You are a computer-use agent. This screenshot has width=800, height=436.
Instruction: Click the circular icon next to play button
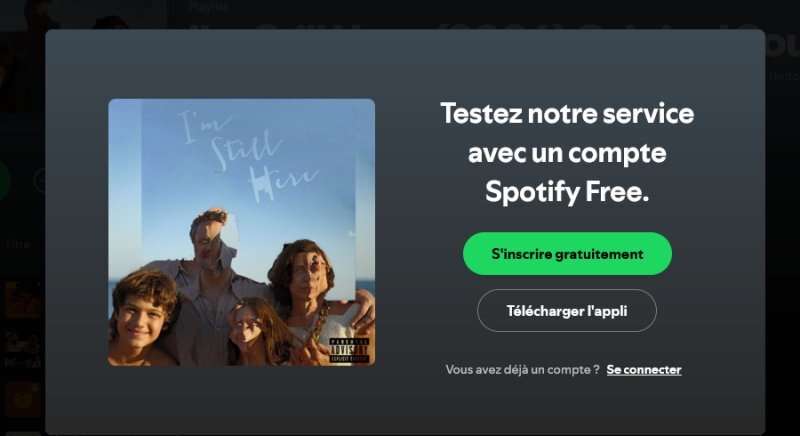click(40, 181)
